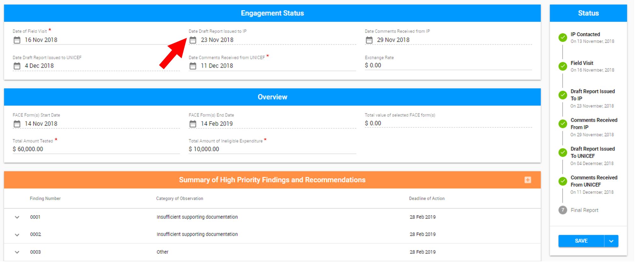
Task: Open calendar for FACE Form Start Date
Action: coord(17,124)
